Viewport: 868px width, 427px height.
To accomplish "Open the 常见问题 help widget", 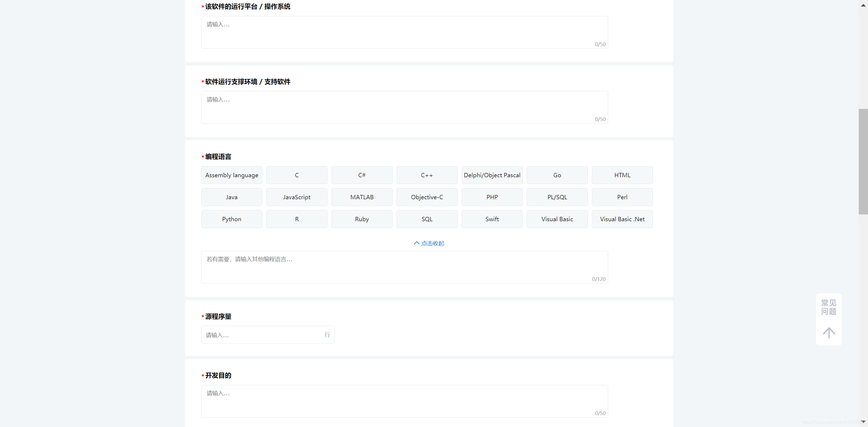I will [829, 307].
